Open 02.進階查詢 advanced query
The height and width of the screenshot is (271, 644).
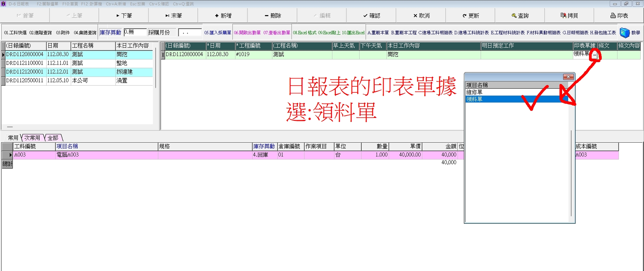tap(41, 33)
